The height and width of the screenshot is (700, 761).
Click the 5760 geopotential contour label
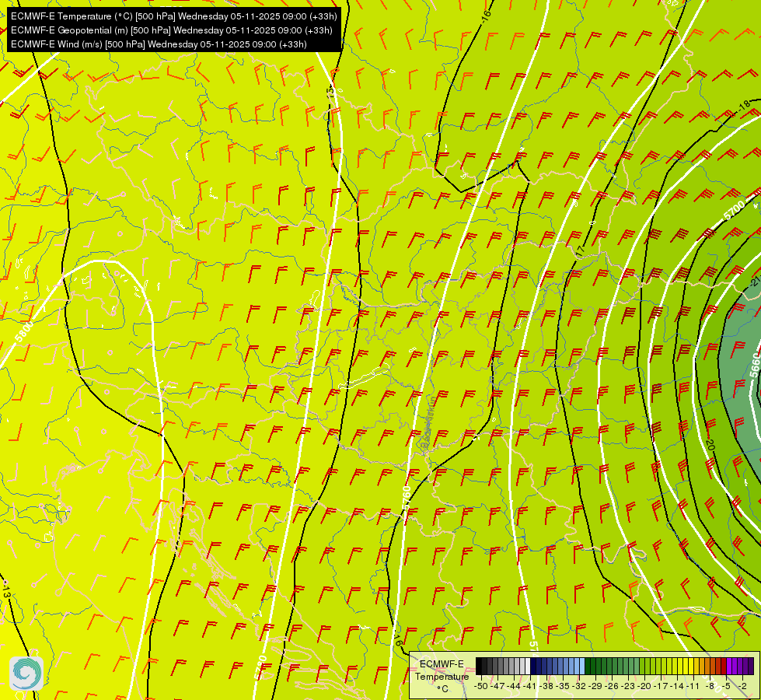(x=407, y=498)
